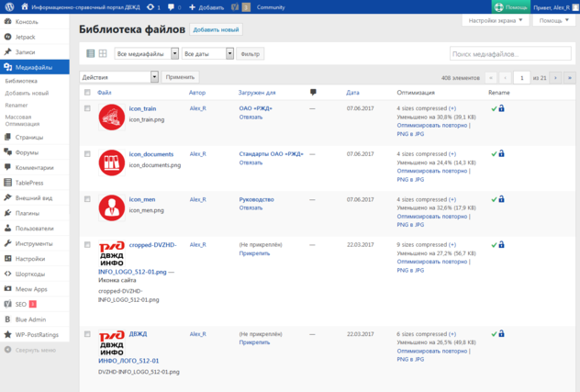The width and height of the screenshot is (580, 392).
Task: Toggle the select-all checkbox in header
Action: point(87,93)
